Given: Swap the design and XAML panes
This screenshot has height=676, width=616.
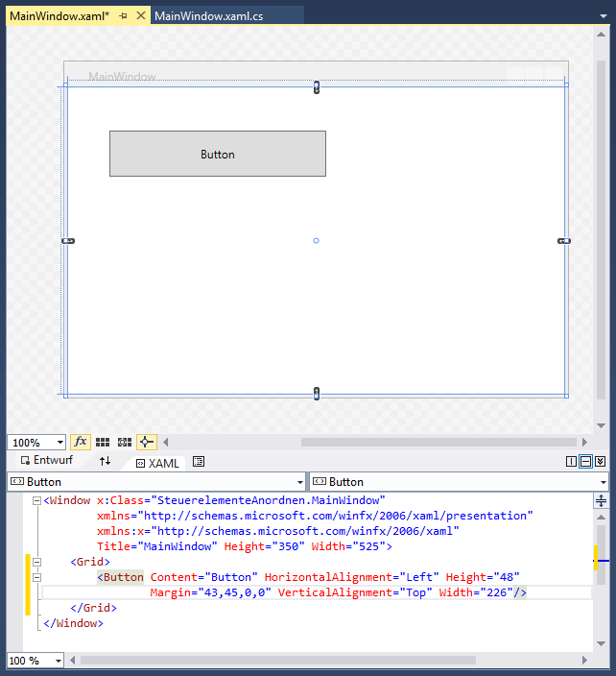Looking at the screenshot, I should pos(106,462).
